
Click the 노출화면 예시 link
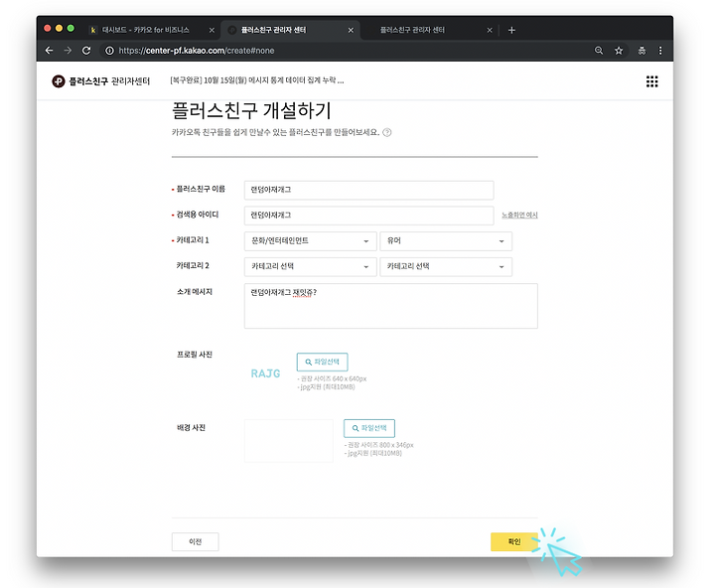point(519,215)
